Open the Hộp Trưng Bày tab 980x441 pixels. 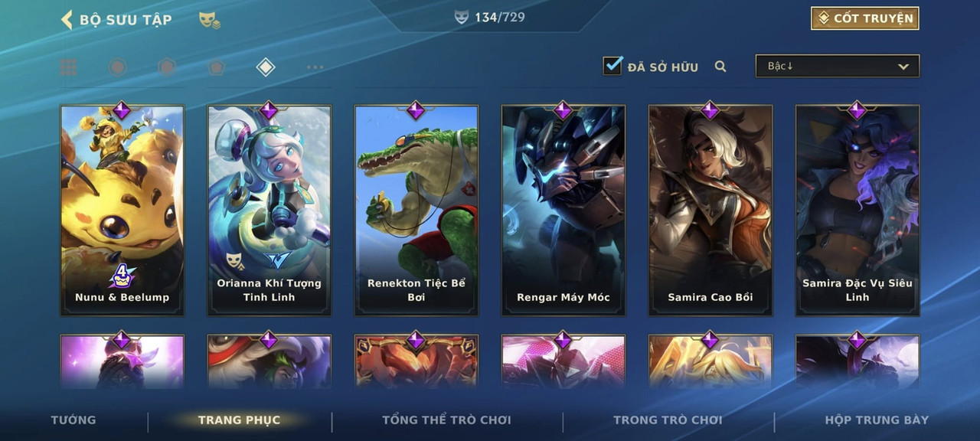coord(877,420)
